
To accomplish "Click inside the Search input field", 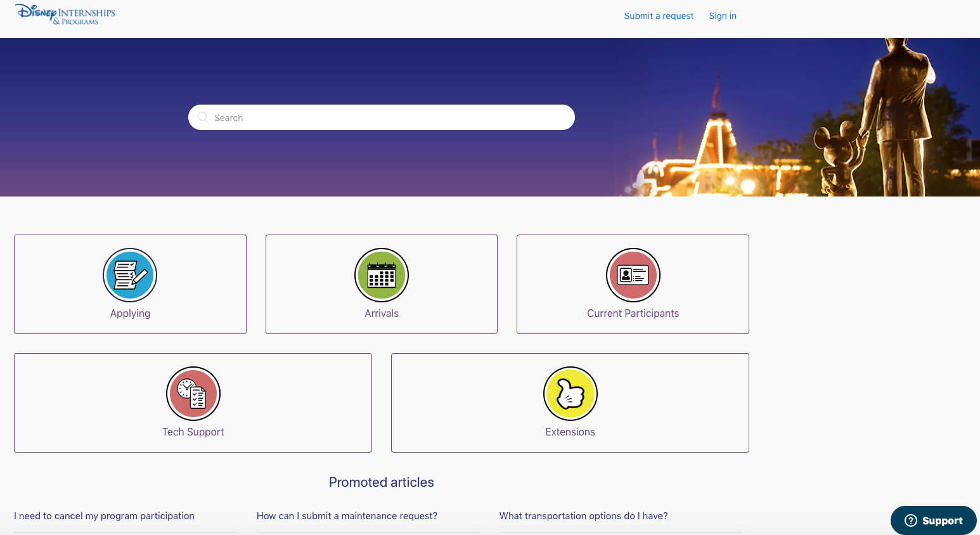I will click(x=380, y=117).
